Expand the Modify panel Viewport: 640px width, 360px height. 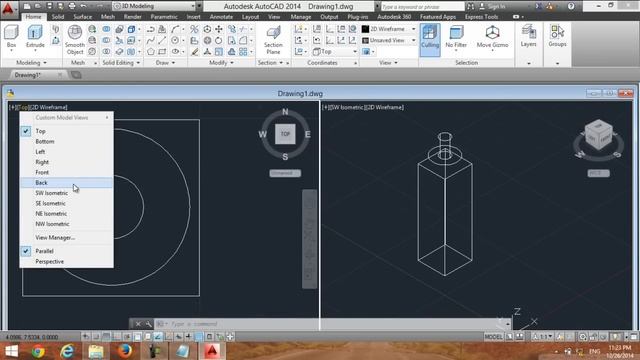point(221,63)
